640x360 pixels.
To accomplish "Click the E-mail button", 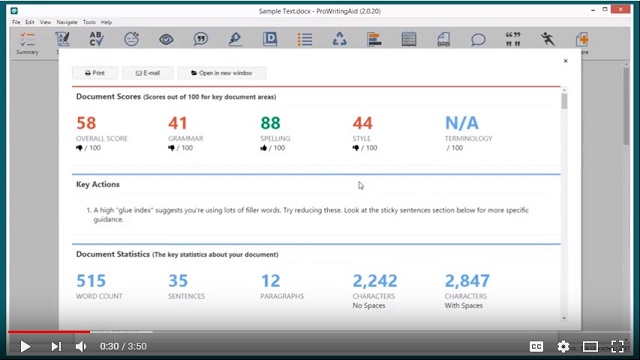I will pos(148,73).
